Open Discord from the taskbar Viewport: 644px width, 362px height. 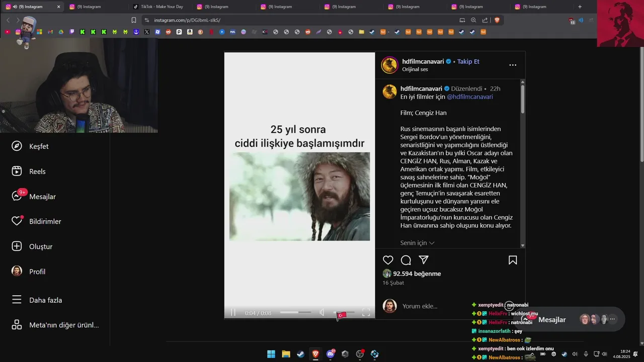[x=331, y=354]
